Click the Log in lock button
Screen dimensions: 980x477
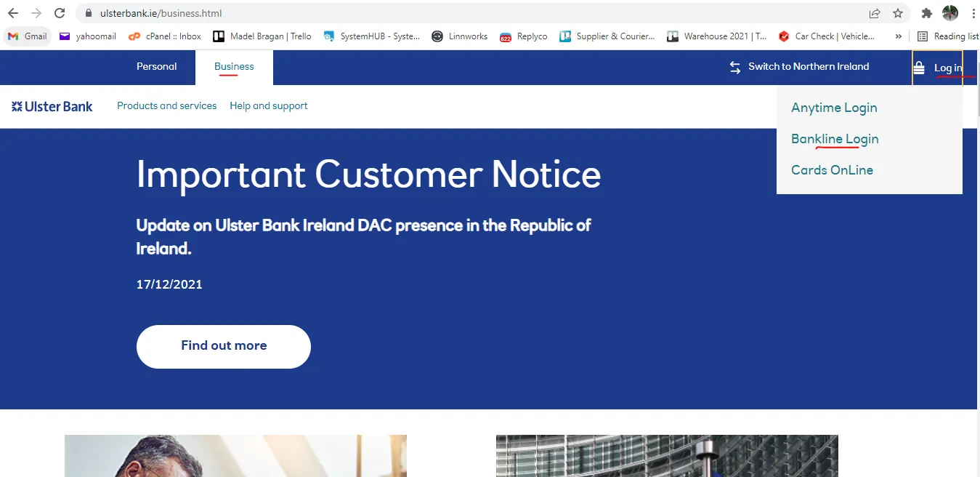point(937,68)
